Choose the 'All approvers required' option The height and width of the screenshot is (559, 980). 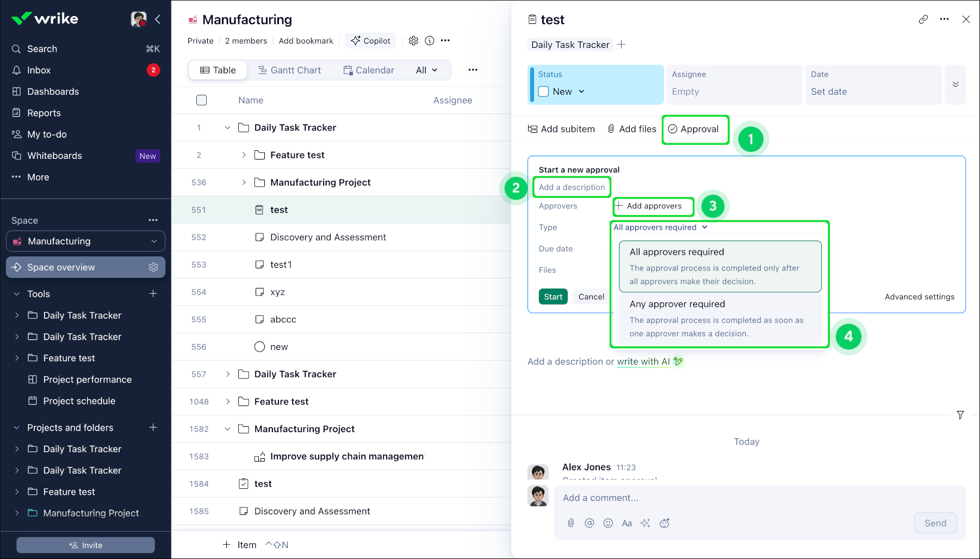pos(720,267)
